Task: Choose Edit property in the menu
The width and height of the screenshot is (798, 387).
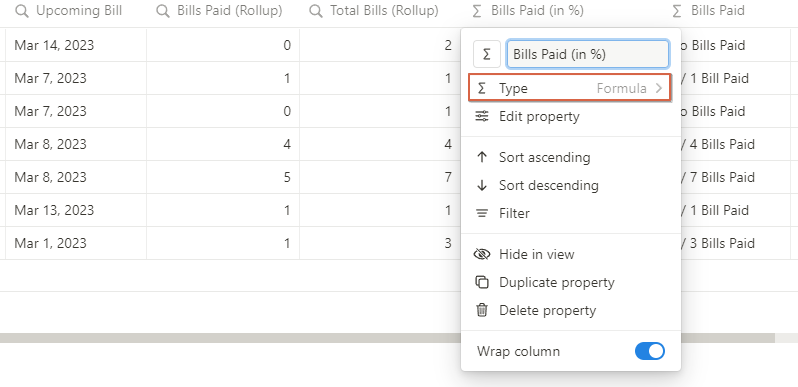Action: click(x=571, y=117)
